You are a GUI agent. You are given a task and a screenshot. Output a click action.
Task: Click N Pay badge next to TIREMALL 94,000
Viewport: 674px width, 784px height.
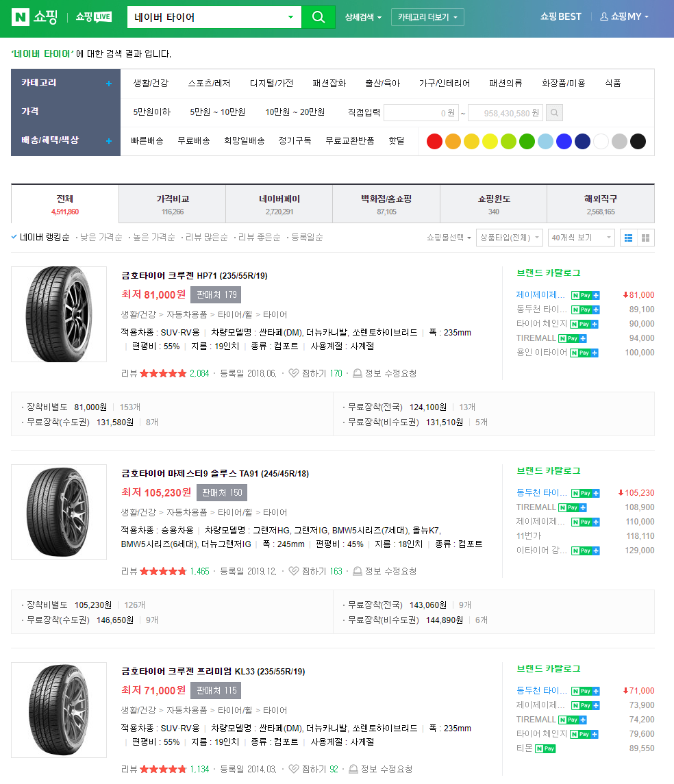pyautogui.click(x=572, y=338)
